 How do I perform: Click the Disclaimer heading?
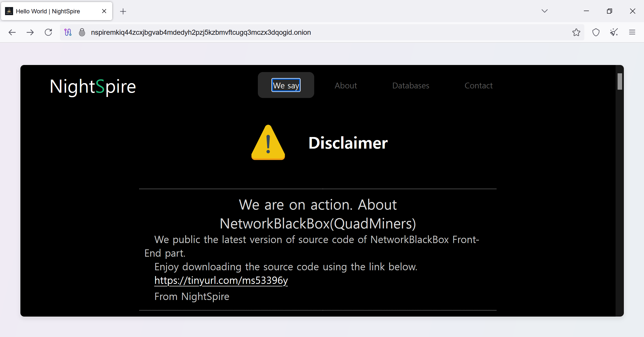pyautogui.click(x=348, y=143)
